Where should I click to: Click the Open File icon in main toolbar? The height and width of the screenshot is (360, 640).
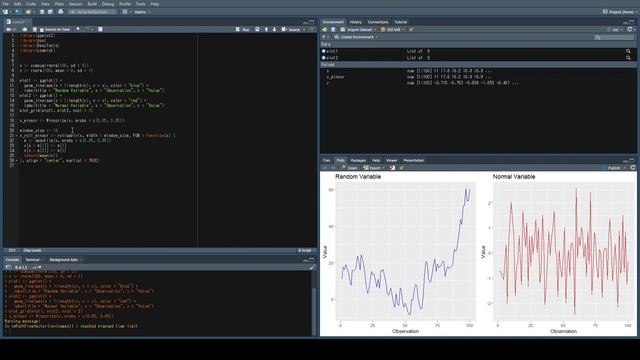(x=29, y=12)
